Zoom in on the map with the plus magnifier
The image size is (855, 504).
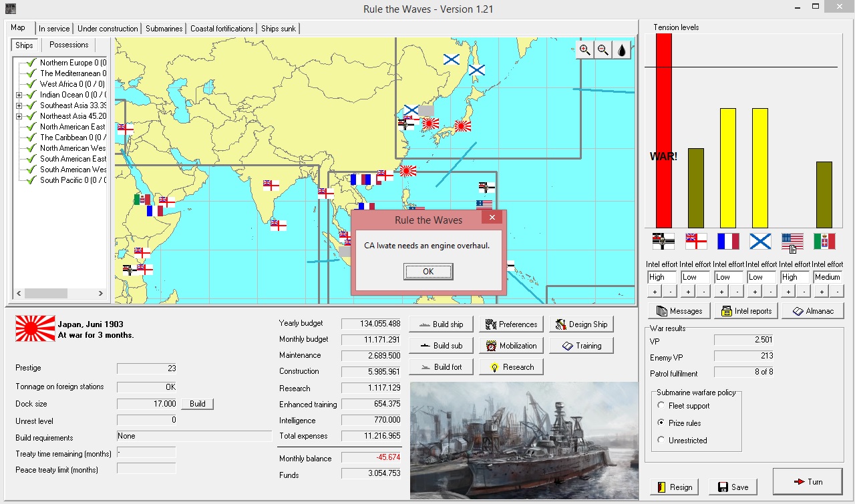pyautogui.click(x=585, y=50)
